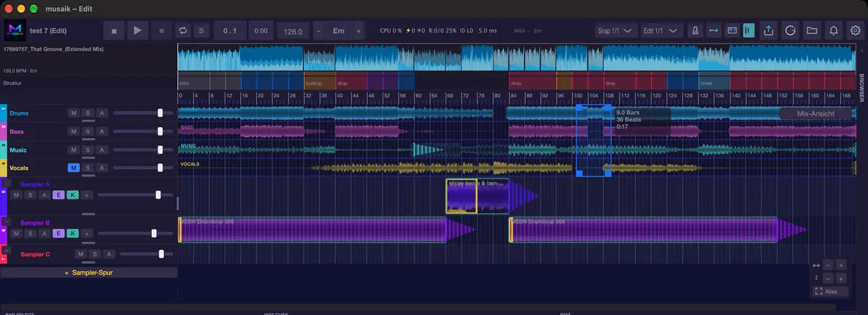Click the horizontal zoom-in plus button
Viewport: 868px width, 315px height.
click(841, 265)
